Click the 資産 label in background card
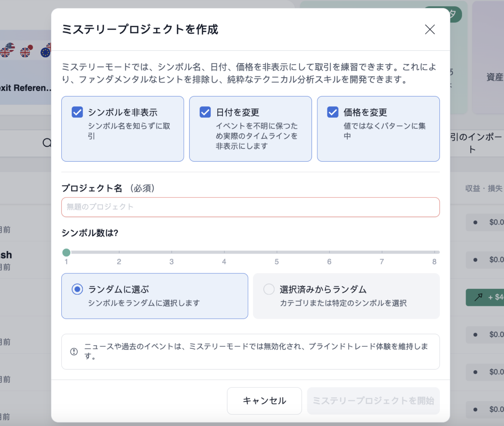 [495, 77]
